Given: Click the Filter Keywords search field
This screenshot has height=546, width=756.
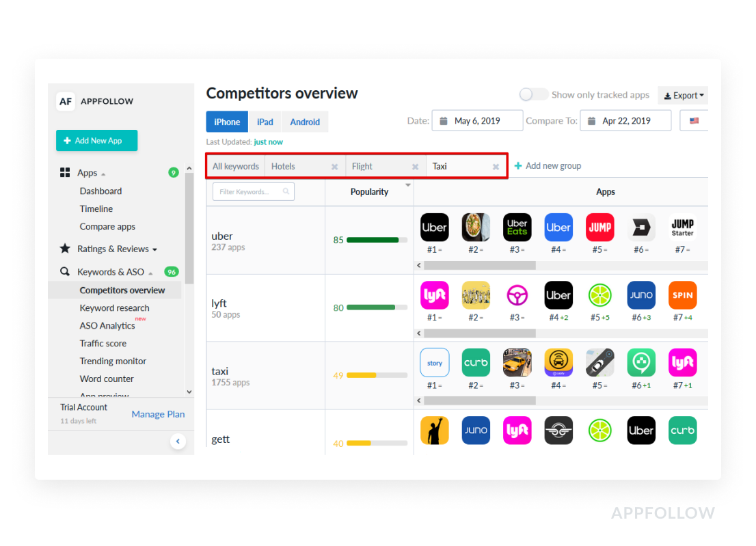Looking at the screenshot, I should (249, 192).
